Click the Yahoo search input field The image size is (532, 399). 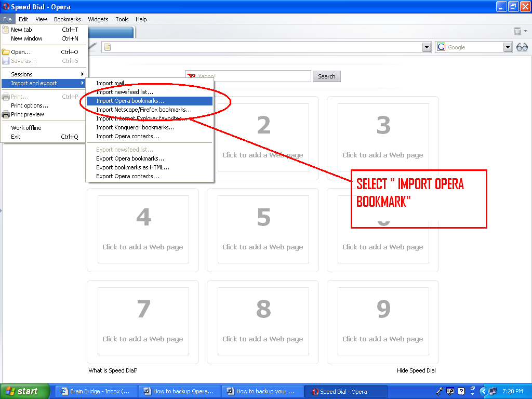click(x=248, y=76)
